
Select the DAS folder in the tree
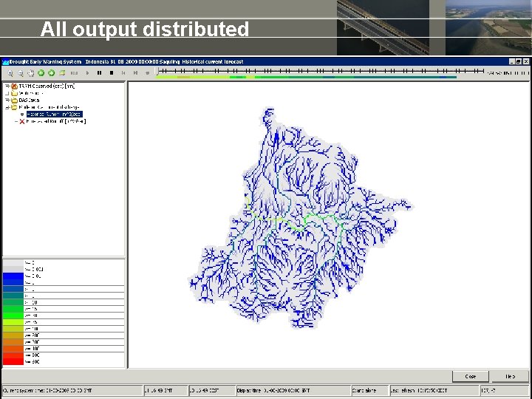[29, 100]
